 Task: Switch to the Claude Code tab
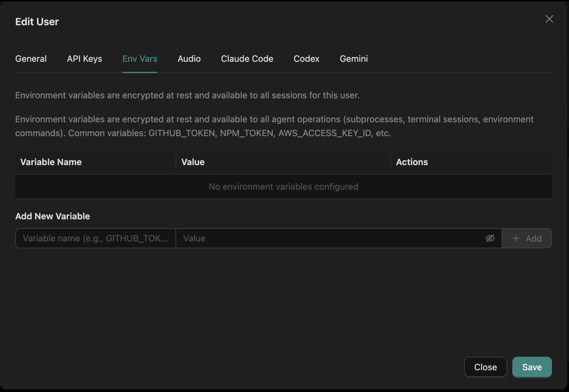point(247,59)
